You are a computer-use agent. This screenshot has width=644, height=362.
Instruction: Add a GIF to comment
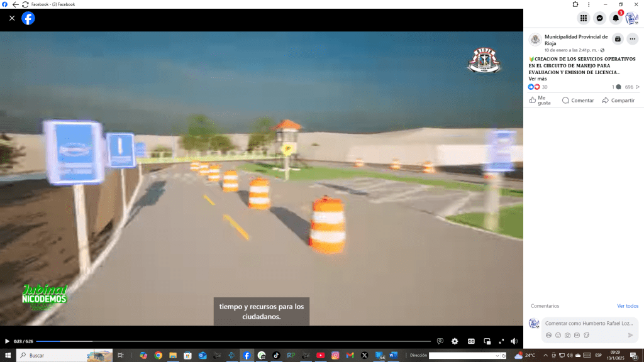(x=577, y=335)
